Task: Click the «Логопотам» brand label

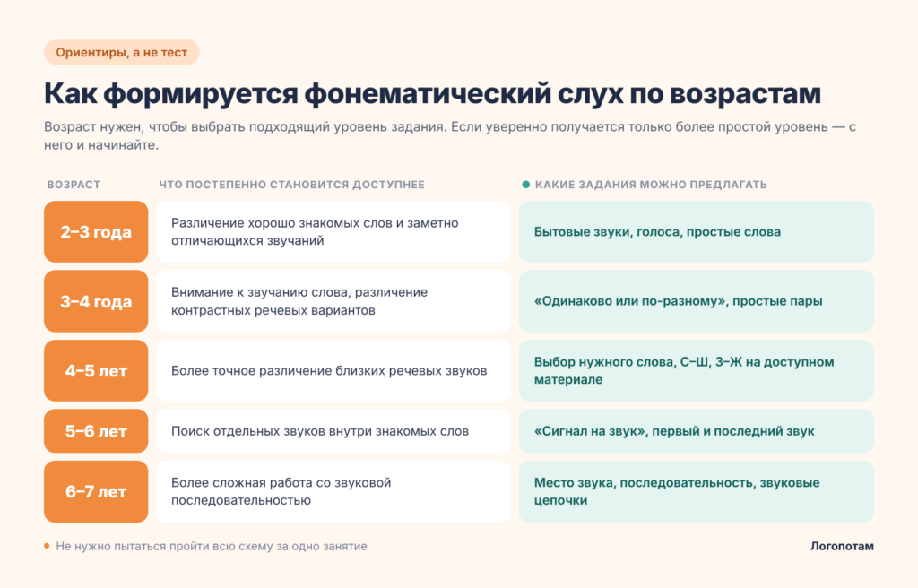Action: coord(842,547)
